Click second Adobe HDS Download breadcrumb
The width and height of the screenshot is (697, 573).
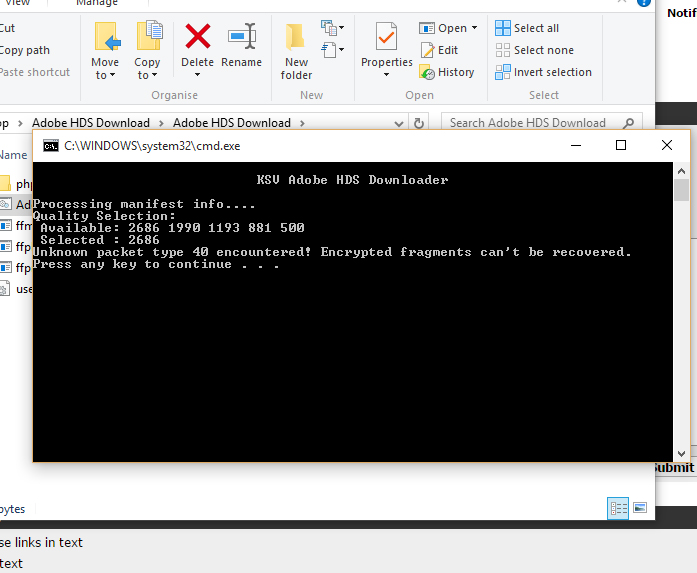(232, 123)
